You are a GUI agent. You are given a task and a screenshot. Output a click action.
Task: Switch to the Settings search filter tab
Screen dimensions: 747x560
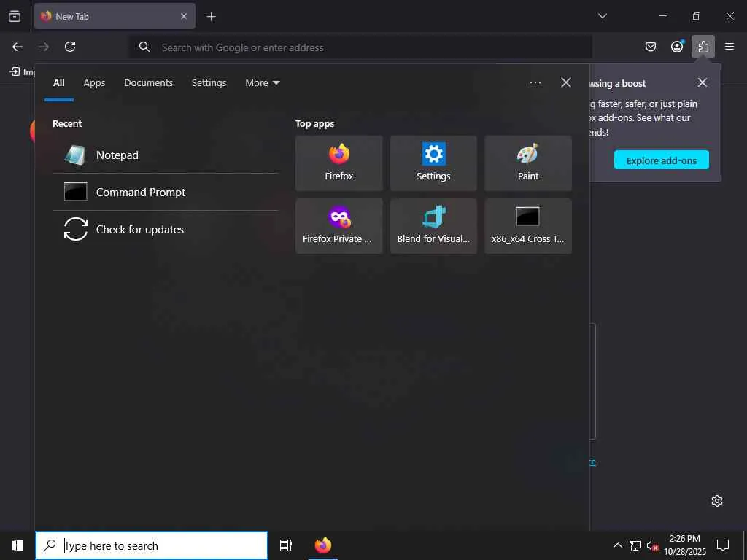pyautogui.click(x=209, y=83)
